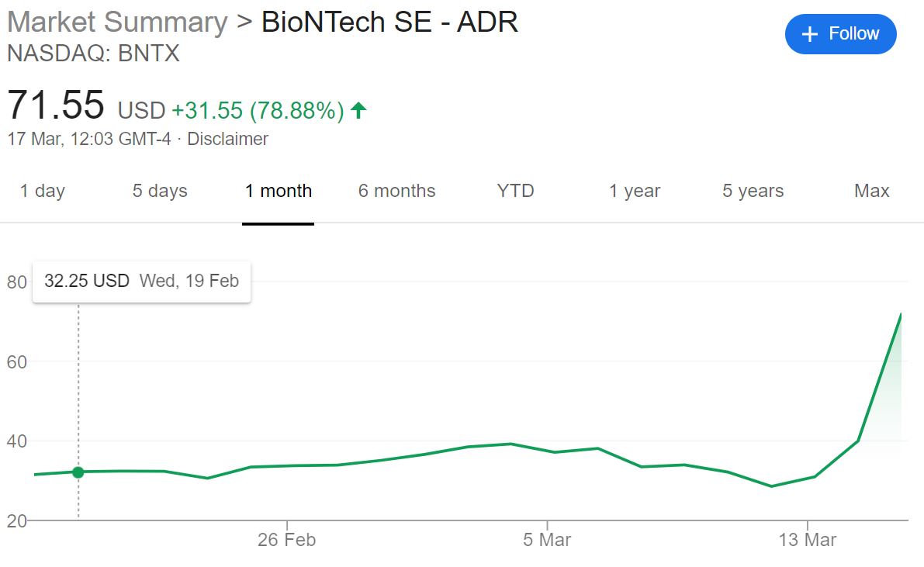Click the 13 Mar date label

pyautogui.click(x=808, y=540)
